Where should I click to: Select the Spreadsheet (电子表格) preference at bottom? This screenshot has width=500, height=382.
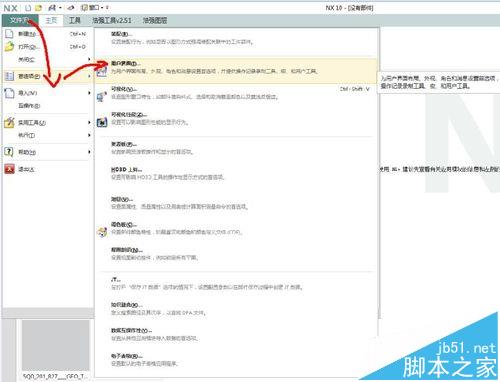(x=236, y=360)
